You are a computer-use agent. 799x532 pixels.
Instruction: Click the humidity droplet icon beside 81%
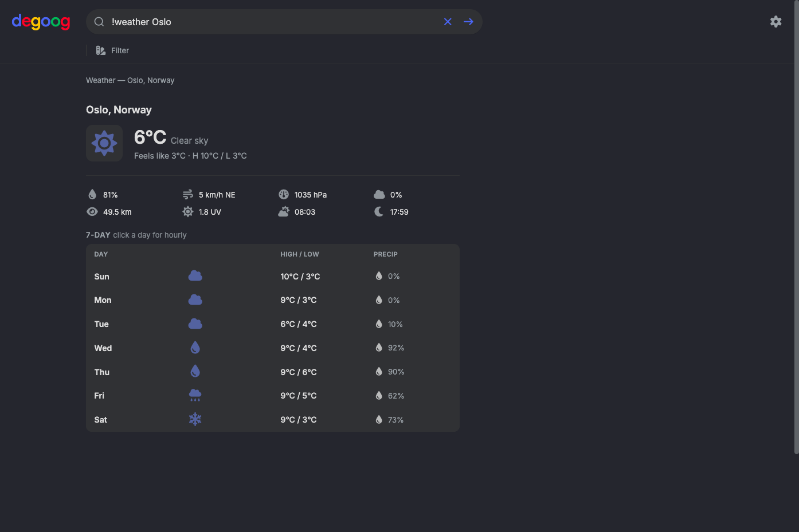click(x=92, y=195)
